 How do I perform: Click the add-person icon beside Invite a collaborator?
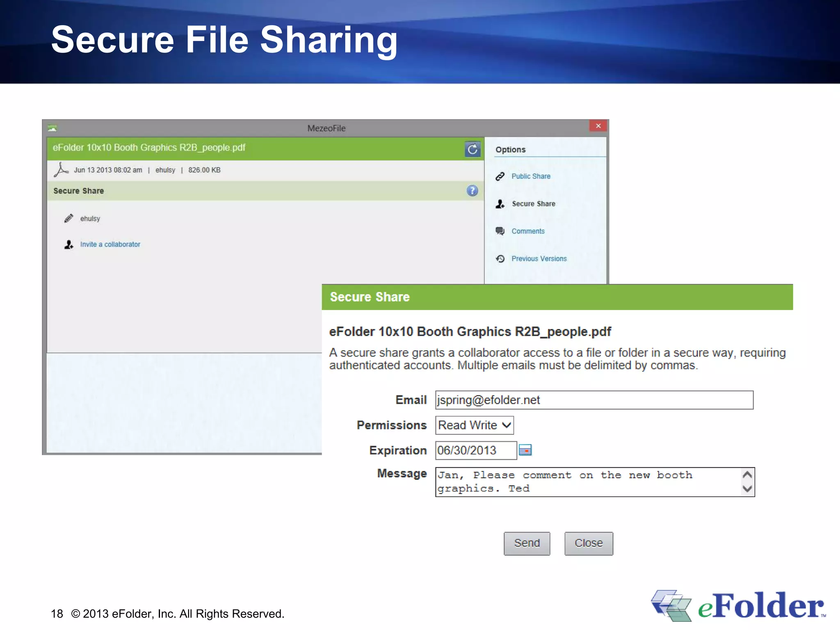(69, 244)
